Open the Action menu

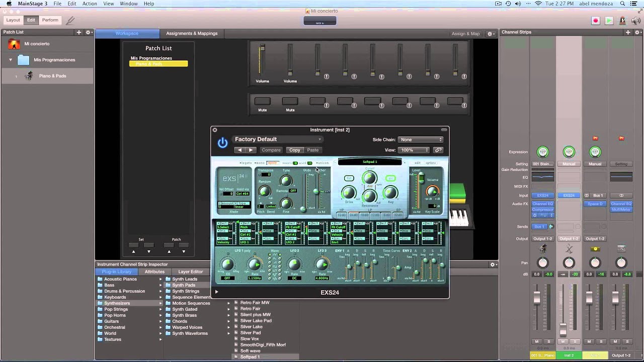click(x=90, y=4)
